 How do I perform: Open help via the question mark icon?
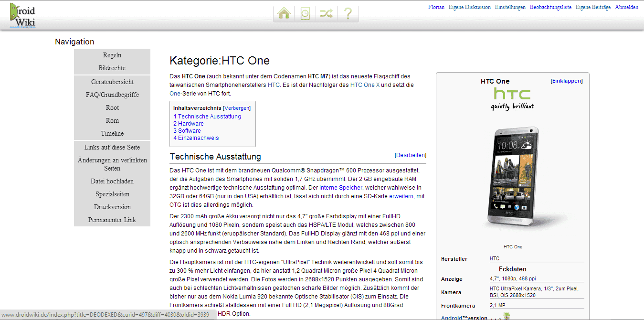pyautogui.click(x=348, y=14)
